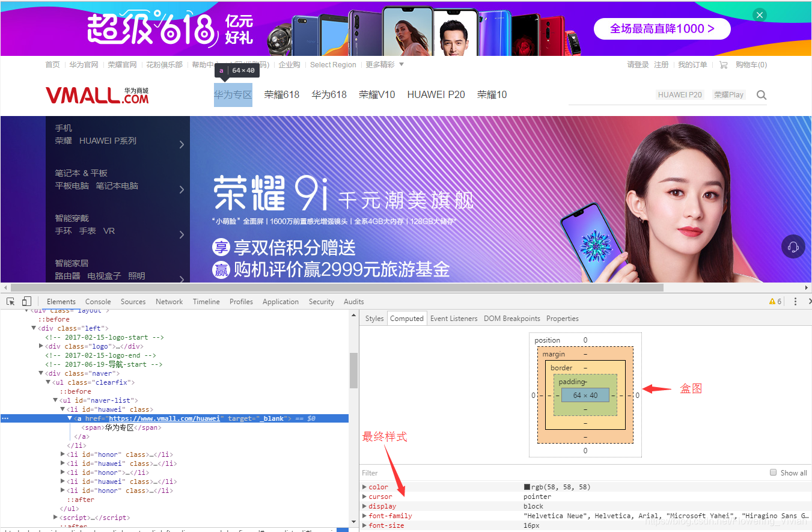Viewport: 812px width, 532px height.
Task: Click the page horizontal scrollbar thumb
Action: (x=337, y=288)
